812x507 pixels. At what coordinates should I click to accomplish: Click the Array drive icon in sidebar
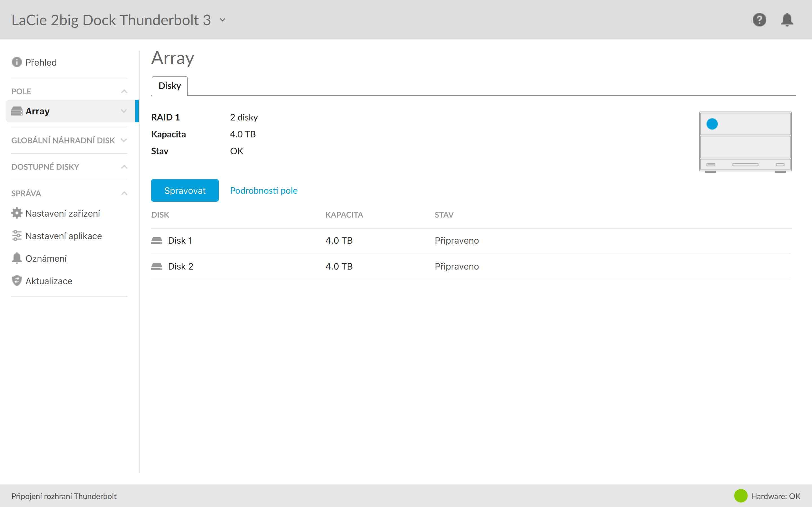coord(17,111)
